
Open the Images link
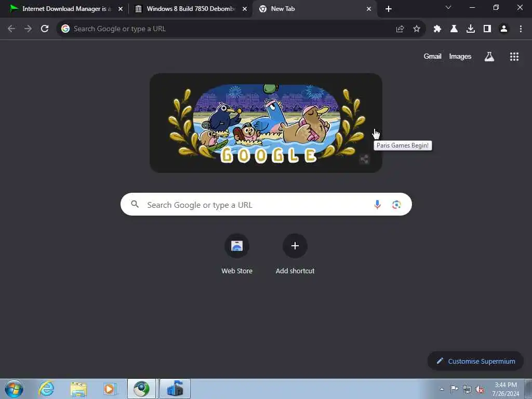[460, 56]
